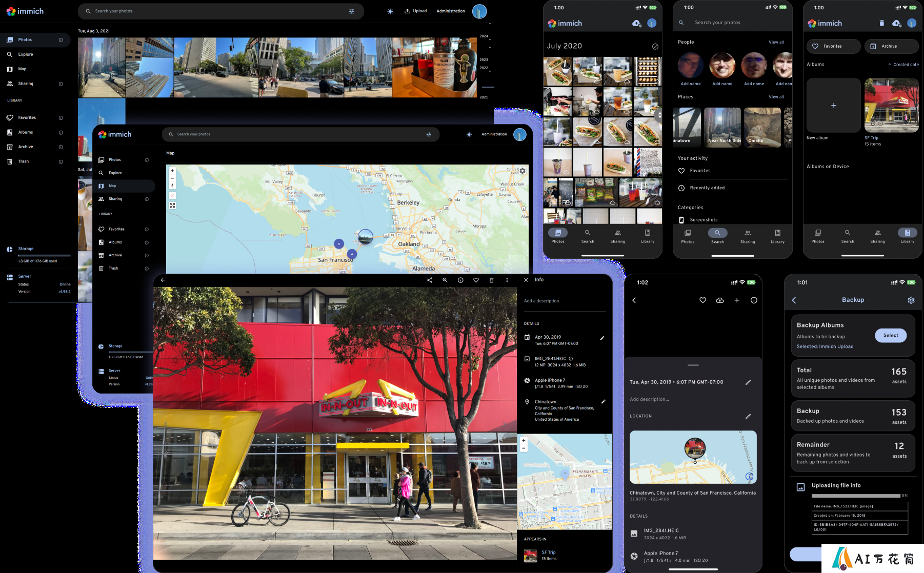Edit date pencil in mobile detail screen
Screen dimensions: 924x573
pyautogui.click(x=748, y=382)
